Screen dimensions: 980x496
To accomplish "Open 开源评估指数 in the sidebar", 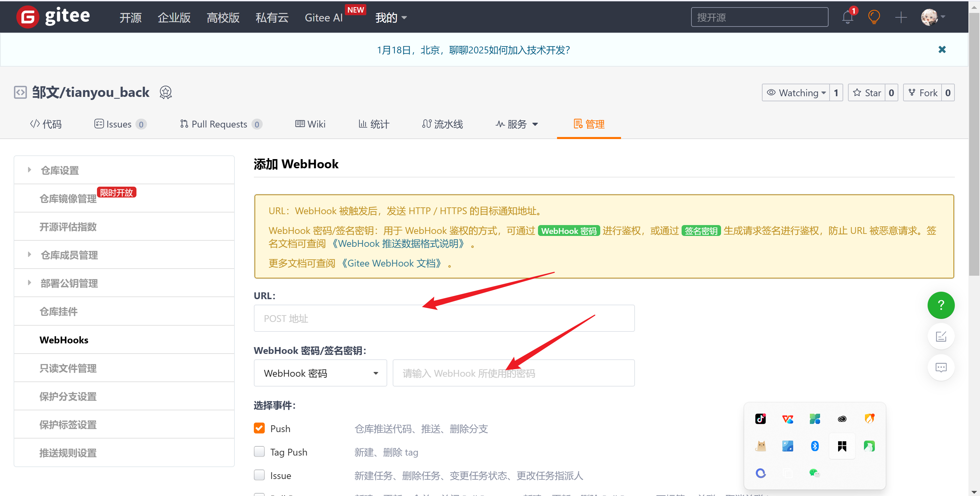I will coord(124,226).
